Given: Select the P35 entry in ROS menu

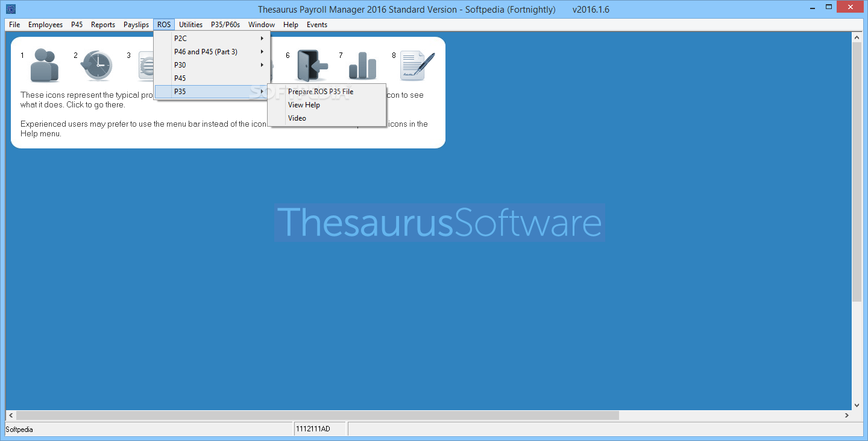Looking at the screenshot, I should pyautogui.click(x=212, y=92).
